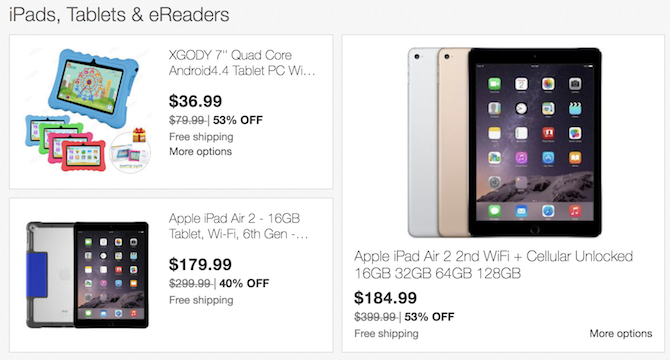Click Free shipping under the $179.99 listing
The height and width of the screenshot is (360, 670).
[x=201, y=300]
